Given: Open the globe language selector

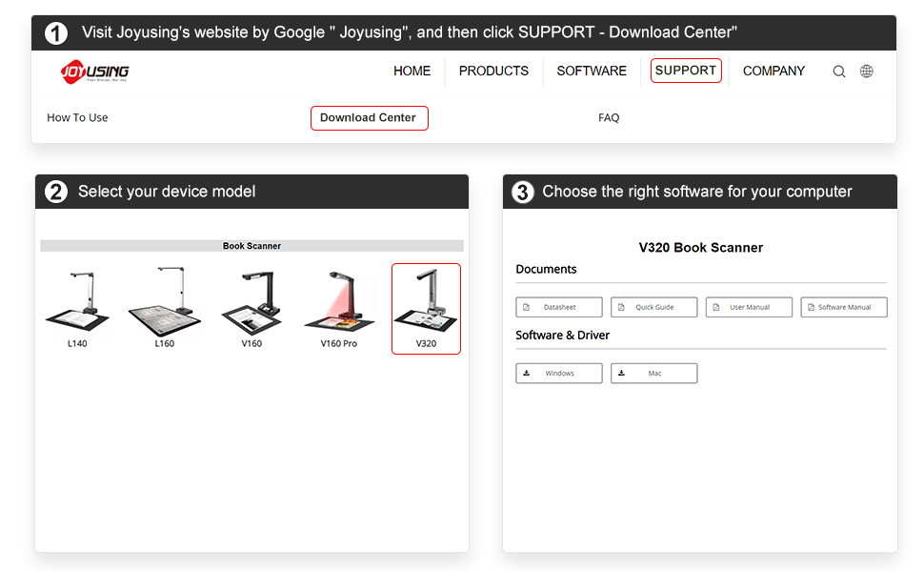Looking at the screenshot, I should pyautogui.click(x=866, y=71).
